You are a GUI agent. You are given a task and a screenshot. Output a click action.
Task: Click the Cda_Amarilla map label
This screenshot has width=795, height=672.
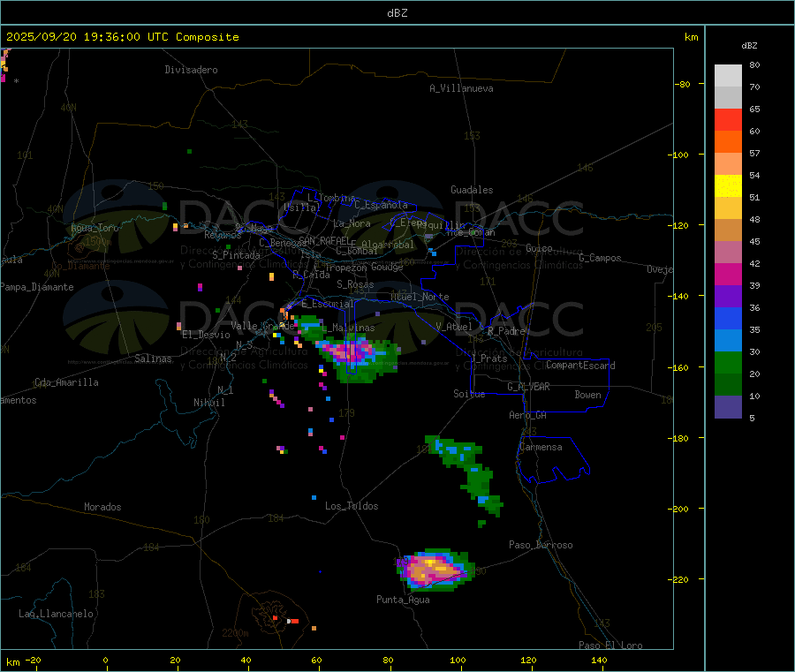(x=66, y=382)
